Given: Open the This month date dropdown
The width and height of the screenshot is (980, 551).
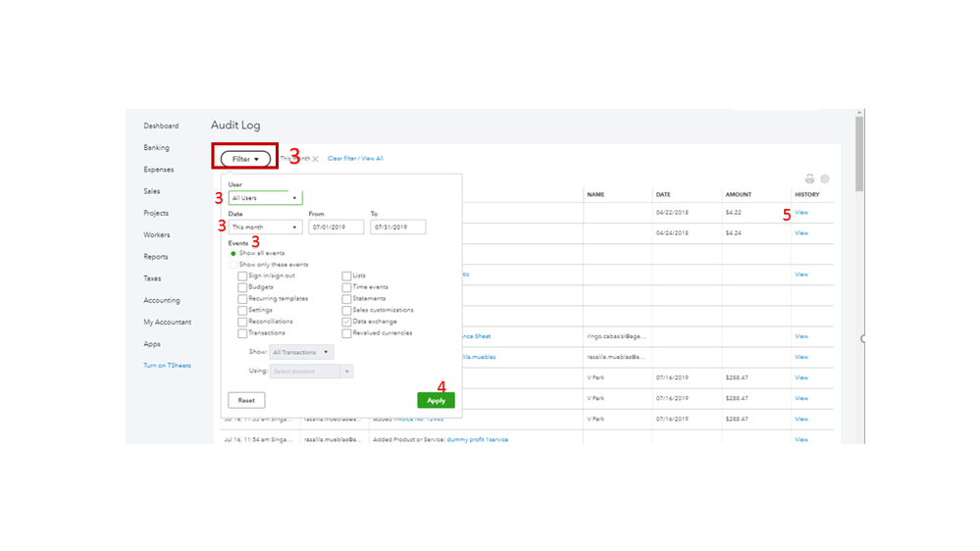Looking at the screenshot, I should point(265,227).
